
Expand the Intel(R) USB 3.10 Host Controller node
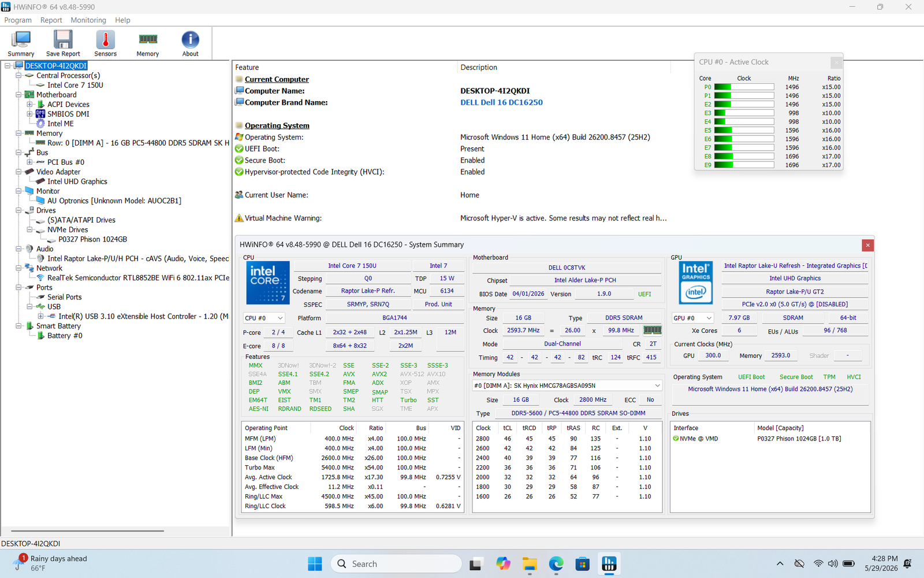(40, 316)
